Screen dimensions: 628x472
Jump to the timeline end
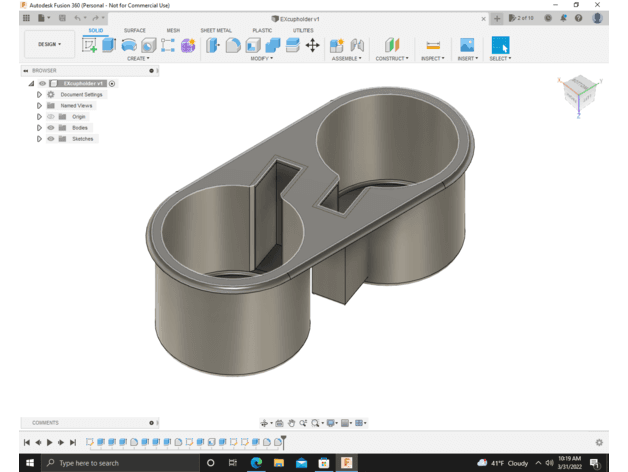[73, 442]
